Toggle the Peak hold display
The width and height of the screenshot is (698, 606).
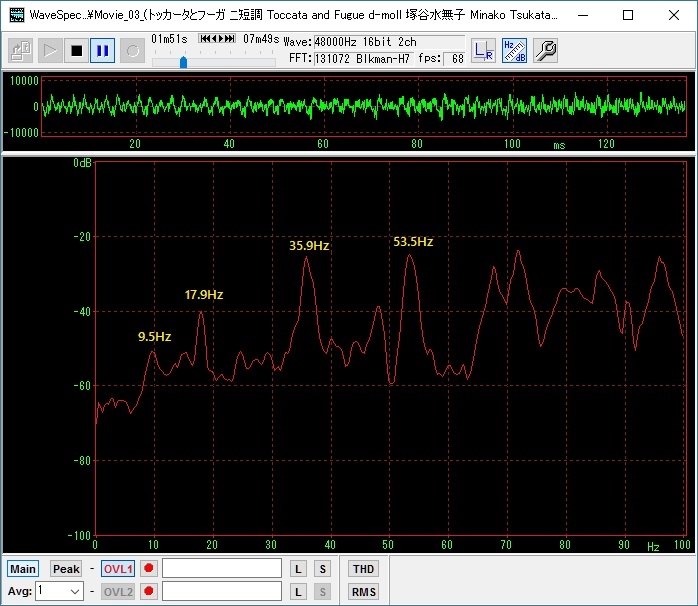(x=66, y=568)
